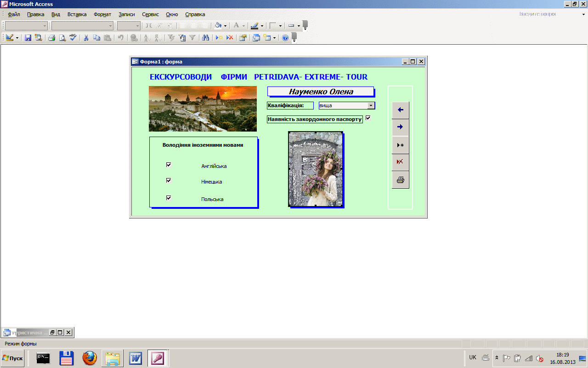This screenshot has width=588, height=368.
Task: Run the spelling check (ABC) tool
Action: point(73,38)
